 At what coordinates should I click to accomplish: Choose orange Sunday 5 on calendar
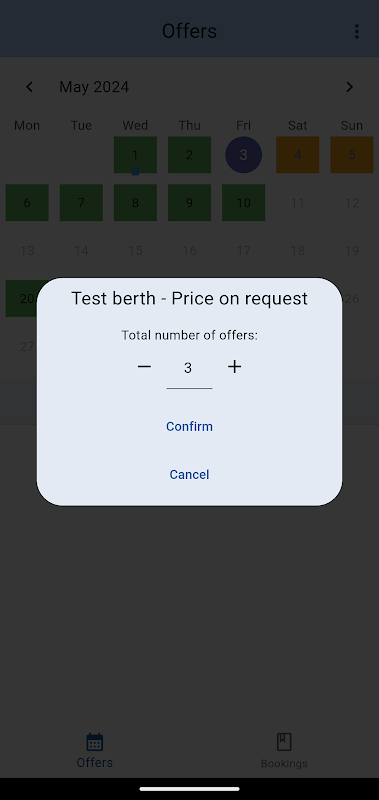(x=351, y=155)
